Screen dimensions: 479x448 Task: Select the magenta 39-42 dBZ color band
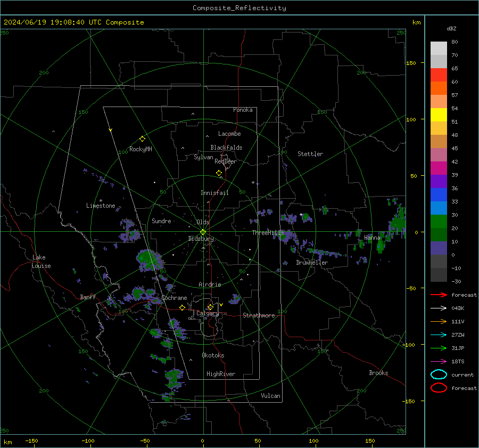pyautogui.click(x=439, y=168)
